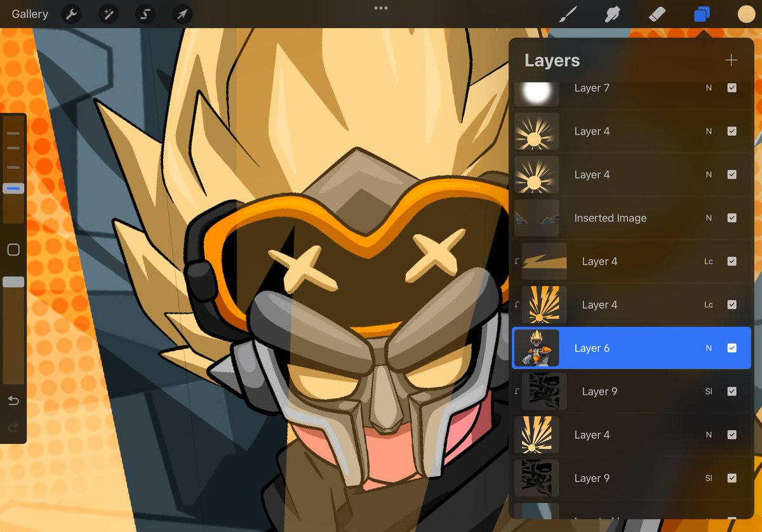
Task: Select the Layer 9 name below Layer 6
Action: pos(599,391)
